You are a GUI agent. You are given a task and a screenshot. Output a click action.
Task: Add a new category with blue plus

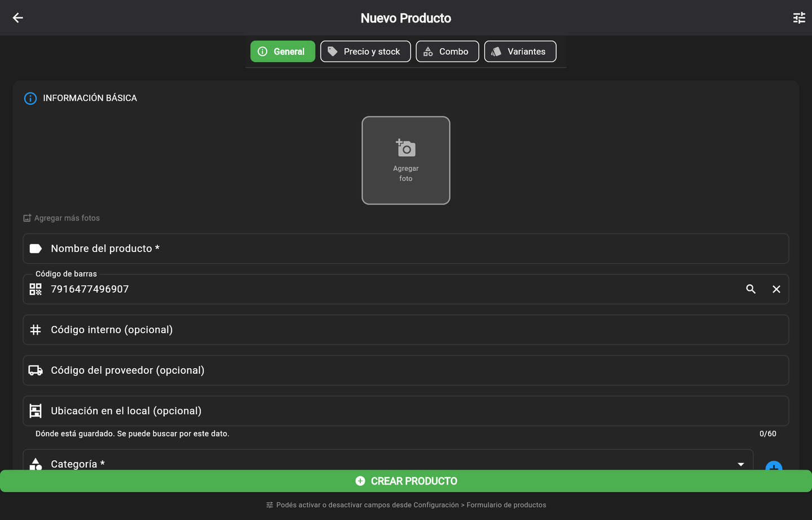pos(774,466)
